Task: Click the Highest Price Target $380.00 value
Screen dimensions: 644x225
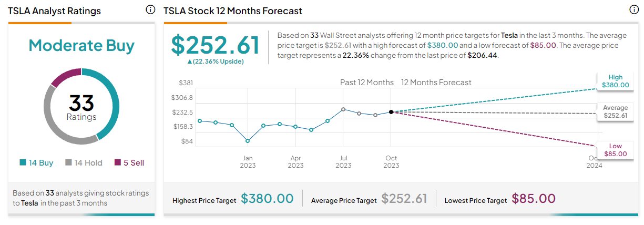Action: coord(267,198)
